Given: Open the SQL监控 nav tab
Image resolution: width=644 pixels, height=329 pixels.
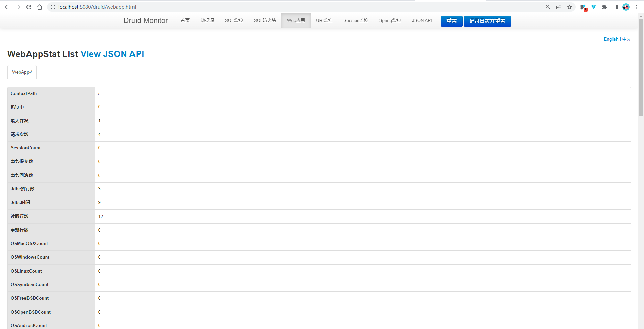Looking at the screenshot, I should (x=234, y=20).
